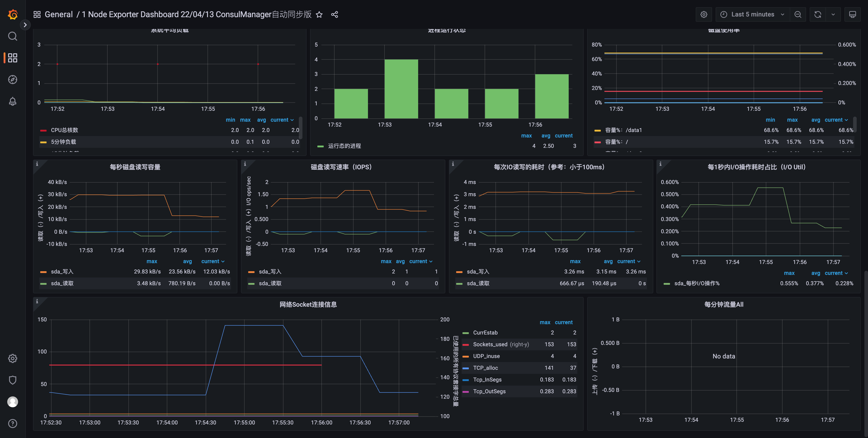Show info for 每次IO读写的耗时 panel
The width and height of the screenshot is (868, 438).
pyautogui.click(x=453, y=164)
